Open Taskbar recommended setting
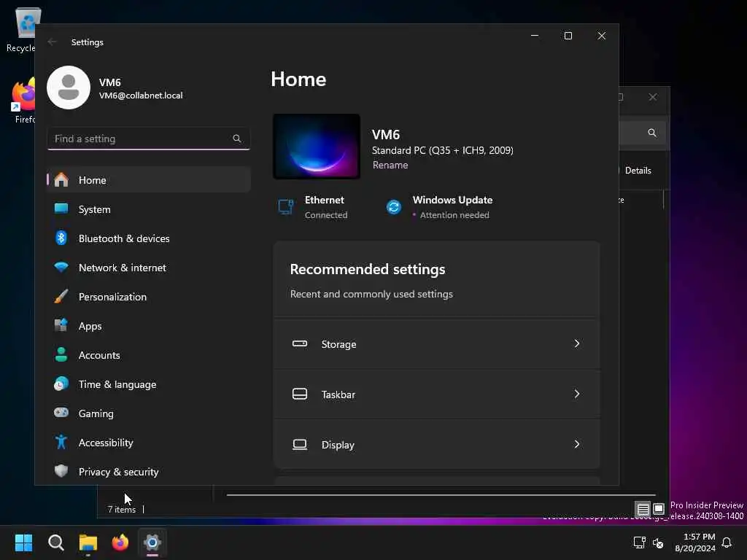Screen dimensions: 747x560 click(x=436, y=394)
